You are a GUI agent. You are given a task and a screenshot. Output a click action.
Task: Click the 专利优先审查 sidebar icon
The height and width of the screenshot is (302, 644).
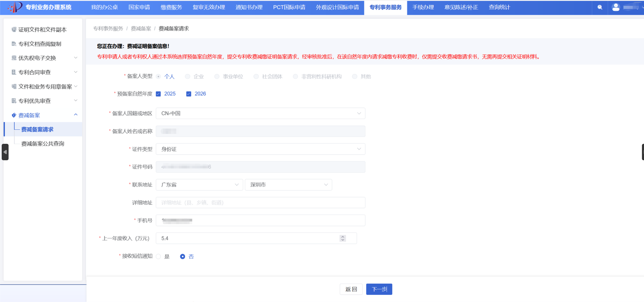point(14,101)
